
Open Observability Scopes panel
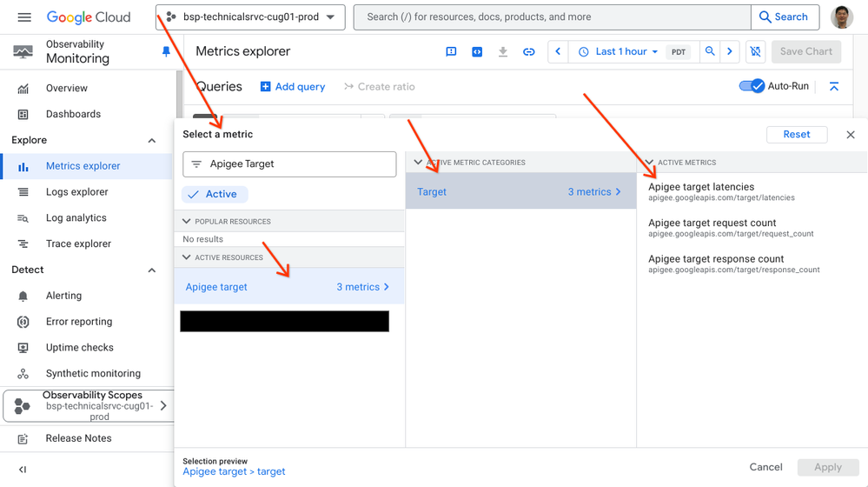click(x=89, y=405)
